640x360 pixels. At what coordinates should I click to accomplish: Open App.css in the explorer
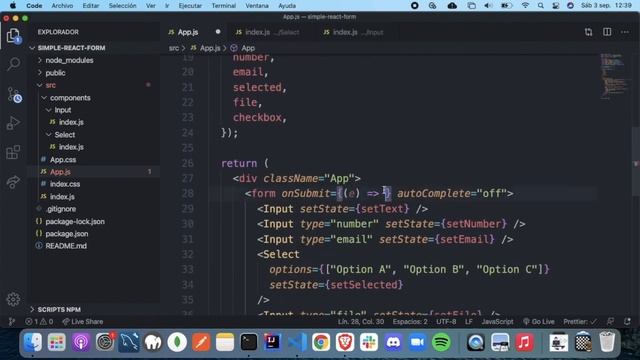62,160
